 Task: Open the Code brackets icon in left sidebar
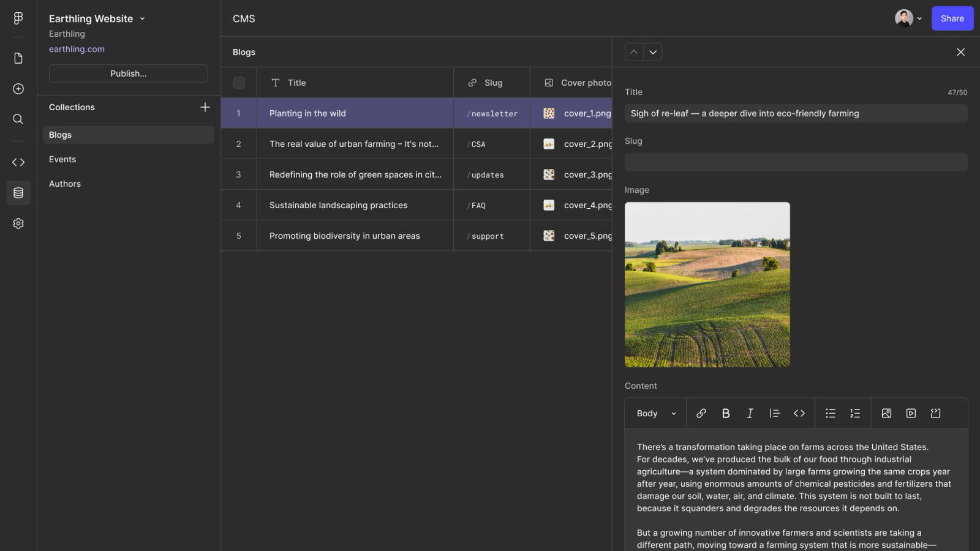tap(18, 162)
